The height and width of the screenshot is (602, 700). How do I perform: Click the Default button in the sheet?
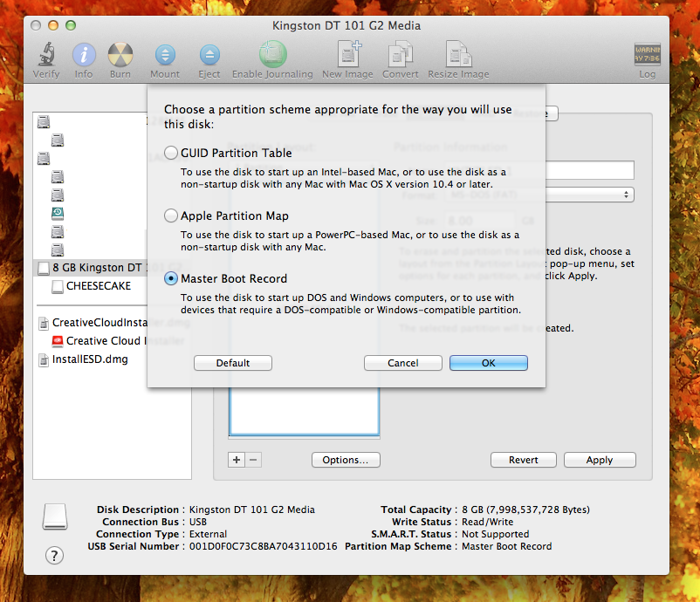[x=233, y=363]
